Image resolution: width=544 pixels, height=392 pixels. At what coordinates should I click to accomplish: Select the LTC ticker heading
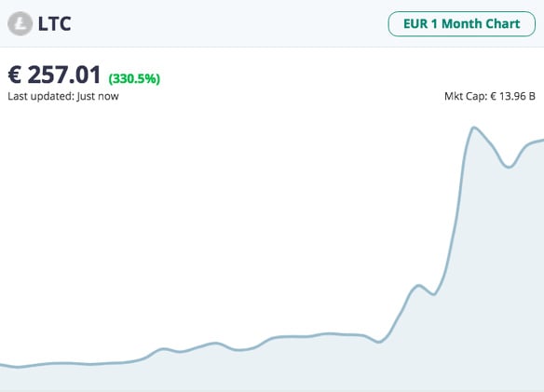point(54,24)
